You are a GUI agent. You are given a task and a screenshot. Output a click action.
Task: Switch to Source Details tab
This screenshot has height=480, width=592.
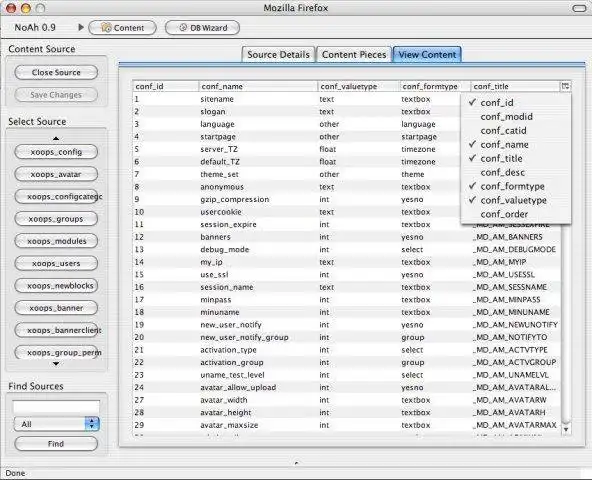278,54
